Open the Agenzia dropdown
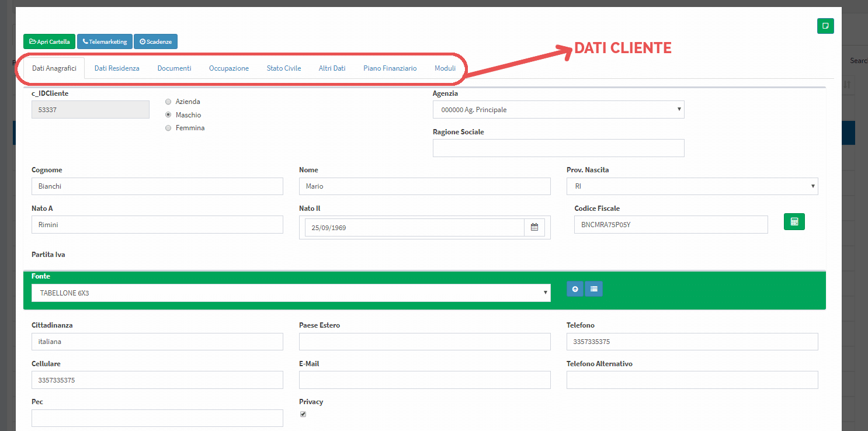Viewport: 868px width, 431px height. click(x=558, y=110)
